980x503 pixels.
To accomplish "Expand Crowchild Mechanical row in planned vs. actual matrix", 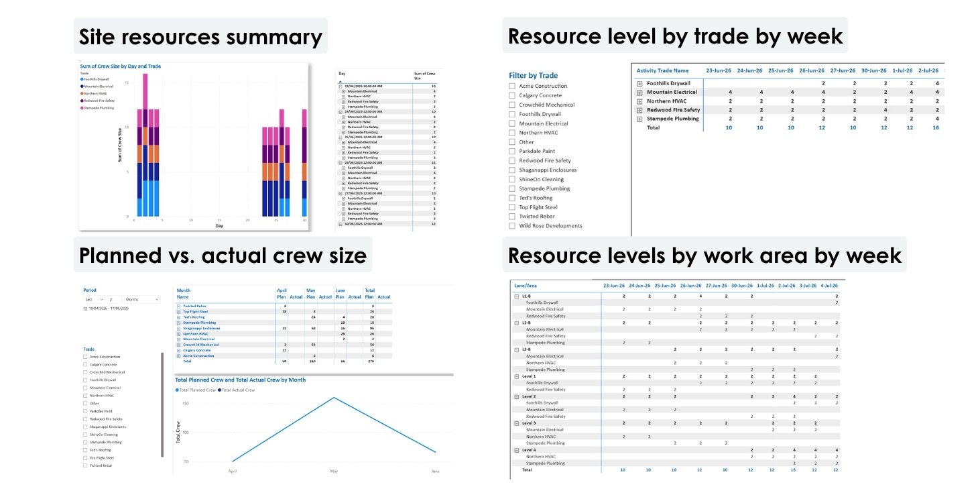I will (178, 345).
